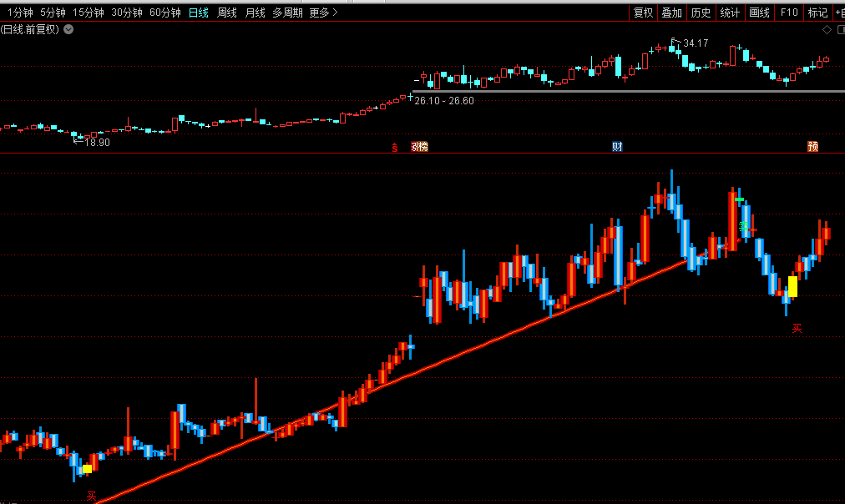Expand the 更多 periods menu
This screenshot has height=504, width=845.
click(323, 13)
